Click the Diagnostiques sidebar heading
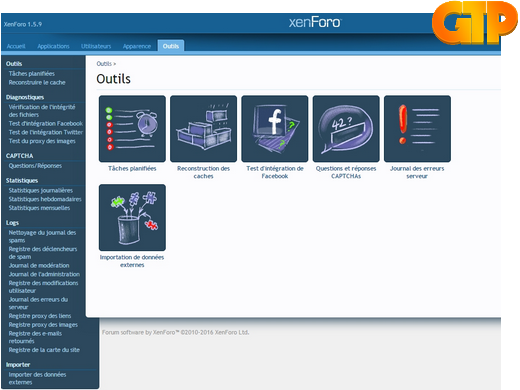The height and width of the screenshot is (390, 520). coord(25,97)
